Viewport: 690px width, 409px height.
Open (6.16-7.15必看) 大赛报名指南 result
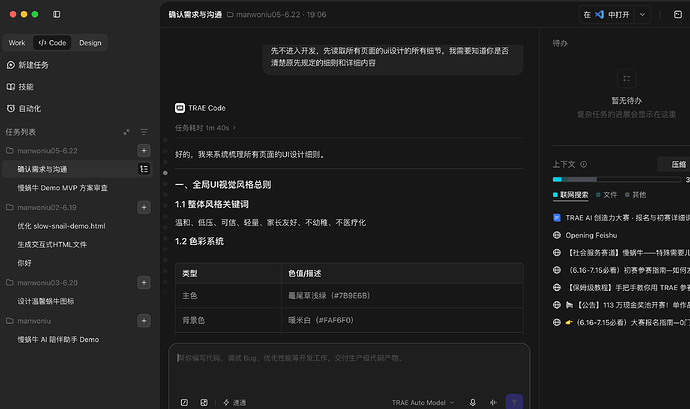pyautogui.click(x=621, y=322)
